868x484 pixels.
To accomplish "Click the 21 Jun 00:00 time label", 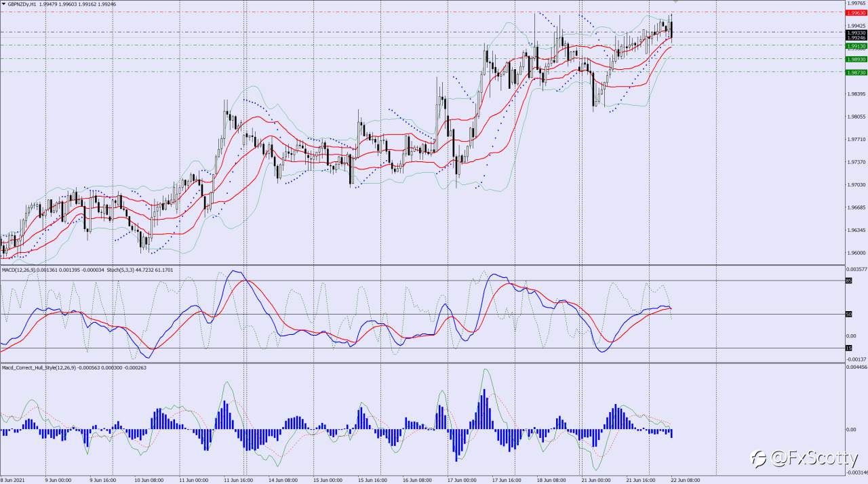I will pos(597,479).
